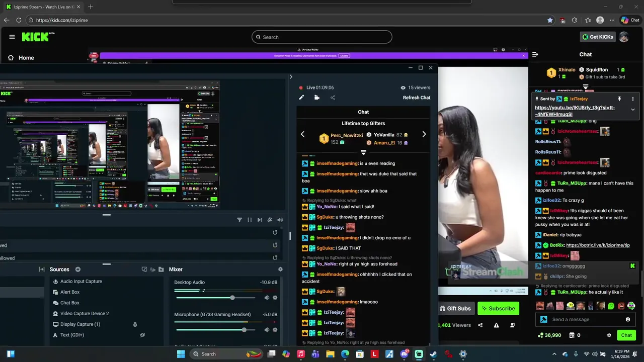Expand the pinned message chevron
This screenshot has width=644, height=362.
[x=633, y=110]
